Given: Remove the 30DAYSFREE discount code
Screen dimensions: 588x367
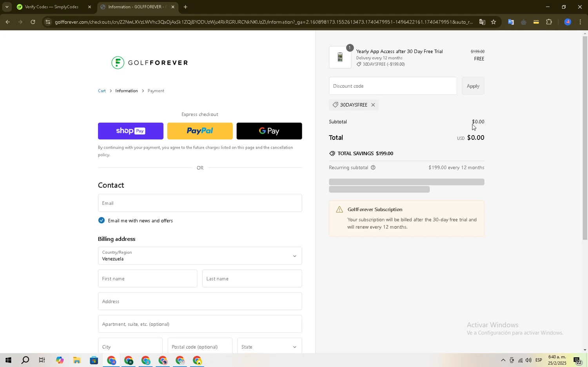Looking at the screenshot, I should (373, 105).
